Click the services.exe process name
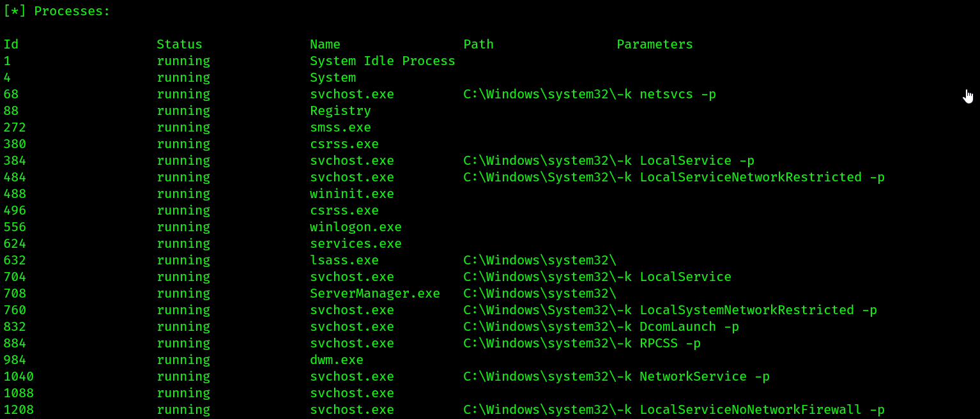The width and height of the screenshot is (980, 419). (x=356, y=243)
